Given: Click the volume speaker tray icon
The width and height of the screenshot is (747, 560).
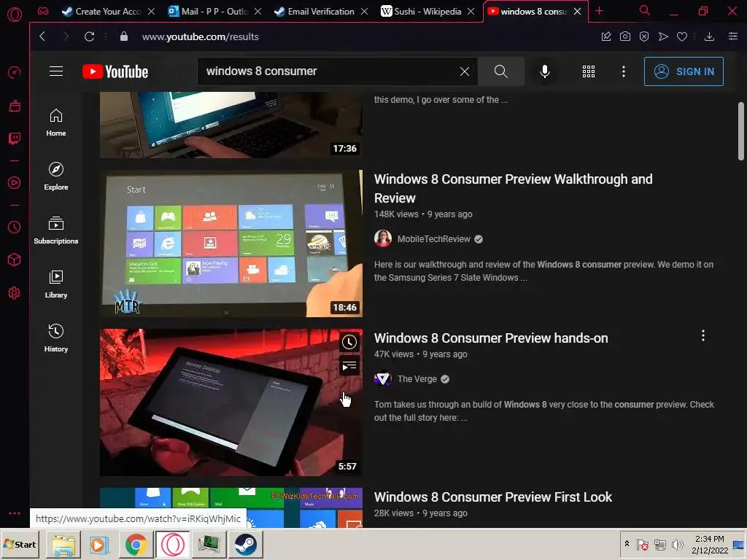Looking at the screenshot, I should [x=677, y=544].
